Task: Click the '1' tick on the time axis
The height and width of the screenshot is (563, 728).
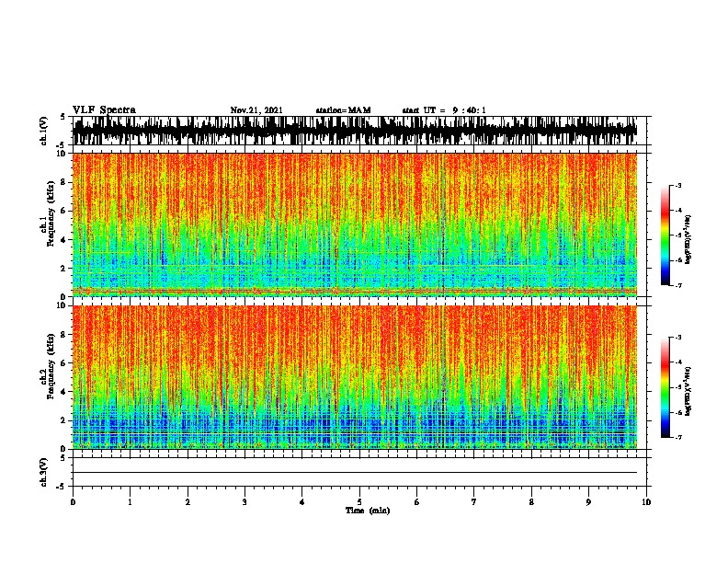Action: point(131,502)
